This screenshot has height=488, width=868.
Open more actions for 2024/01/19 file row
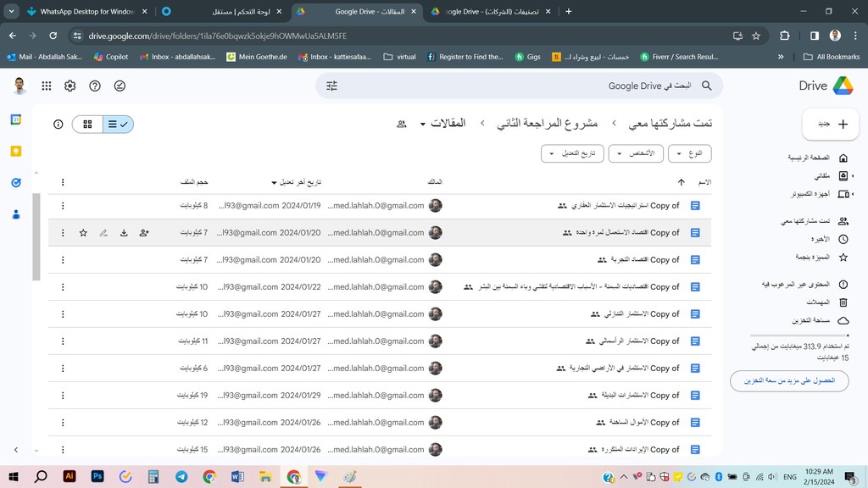coord(63,206)
